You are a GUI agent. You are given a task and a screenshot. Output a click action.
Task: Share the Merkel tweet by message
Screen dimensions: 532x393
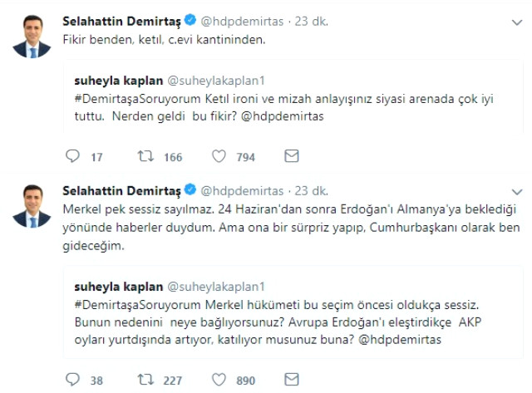[291, 380]
